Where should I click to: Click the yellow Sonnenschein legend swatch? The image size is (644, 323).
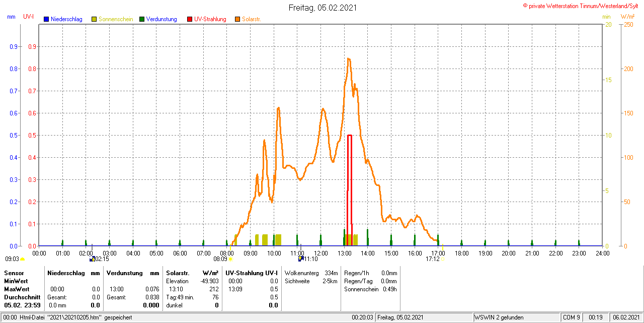click(94, 19)
